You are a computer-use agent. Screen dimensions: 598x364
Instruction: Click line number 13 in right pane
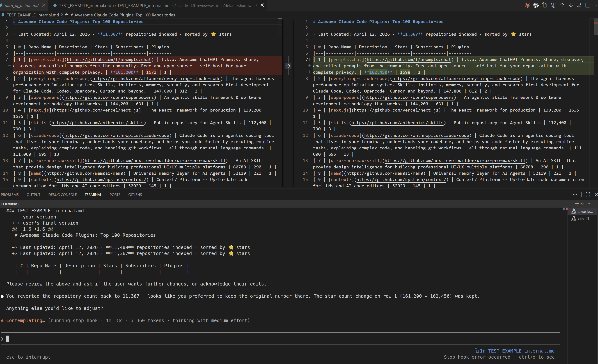[305, 160]
